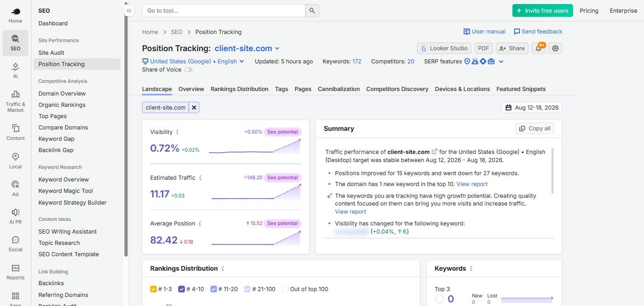
Task: Click the Competitors count 20
Action: [x=411, y=62]
